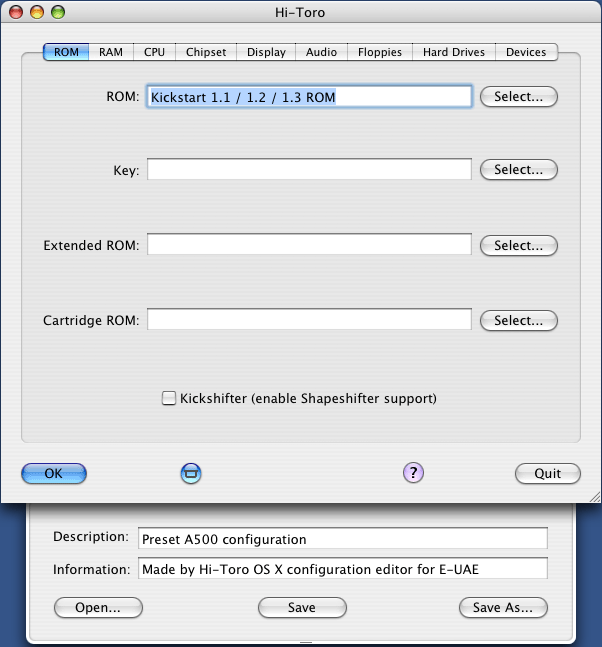Open help with the question mark button
Screen dimensions: 602x647
point(413,472)
